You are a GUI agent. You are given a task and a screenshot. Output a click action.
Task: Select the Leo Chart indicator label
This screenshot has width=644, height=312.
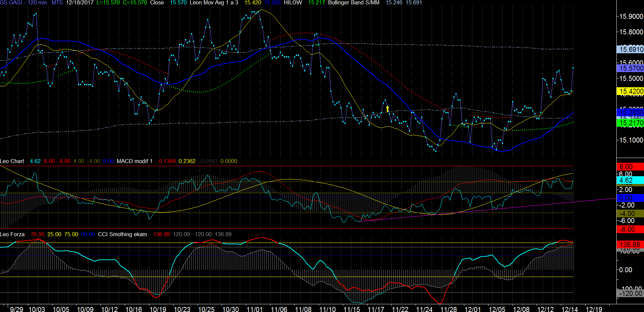click(12, 161)
